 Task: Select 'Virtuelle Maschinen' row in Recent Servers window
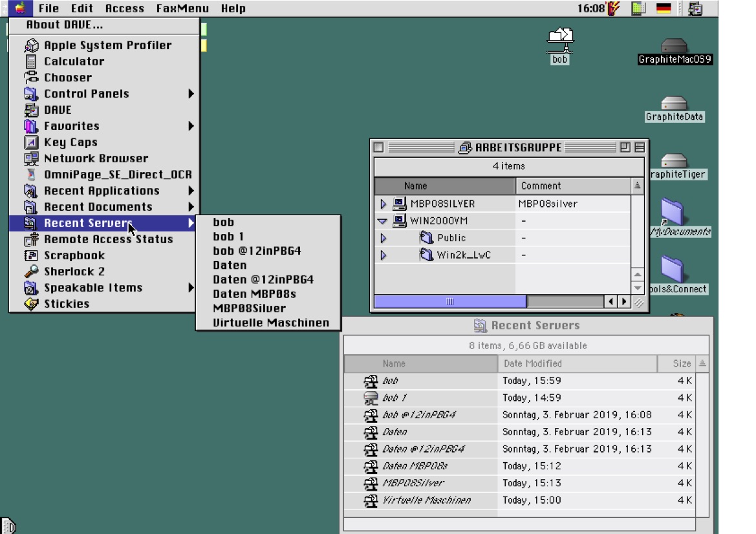[519, 500]
